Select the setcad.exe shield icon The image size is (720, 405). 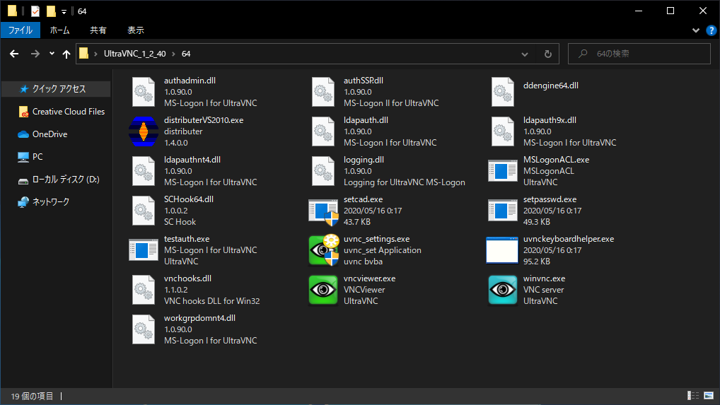click(x=323, y=211)
